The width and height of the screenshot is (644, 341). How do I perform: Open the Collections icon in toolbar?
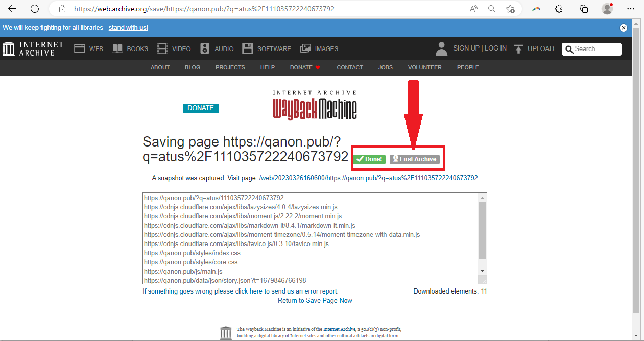584,9
